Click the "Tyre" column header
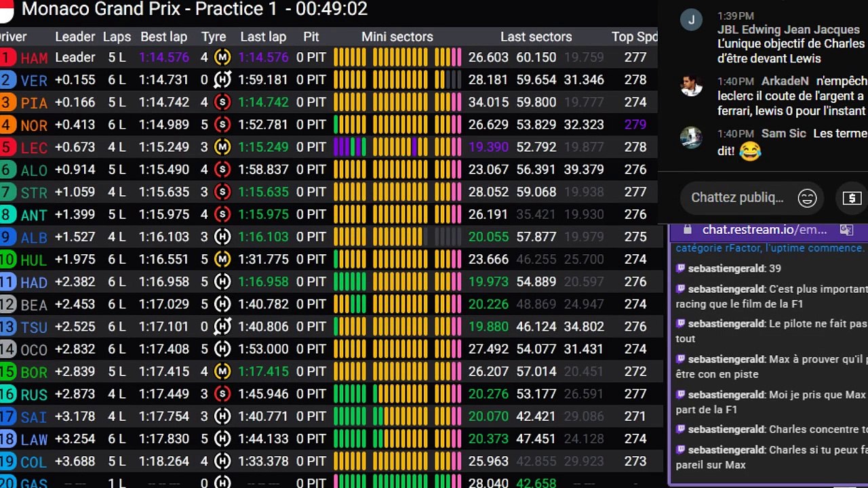The image size is (868, 488). click(214, 37)
